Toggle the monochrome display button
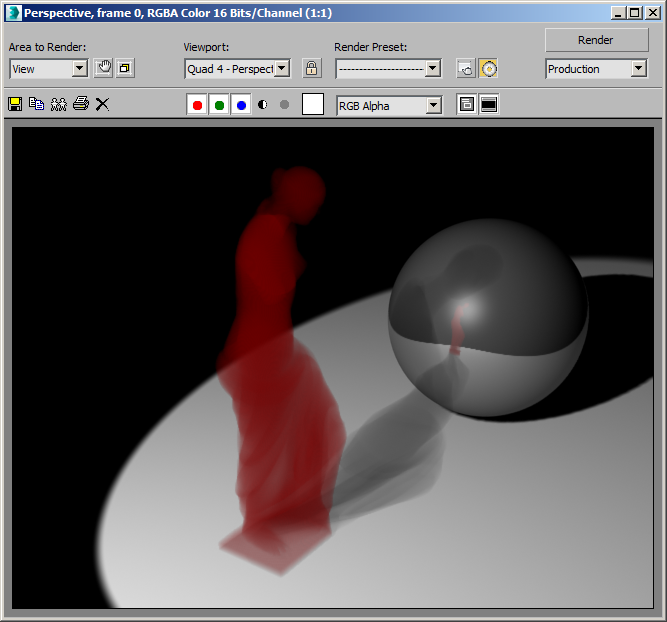 click(285, 105)
